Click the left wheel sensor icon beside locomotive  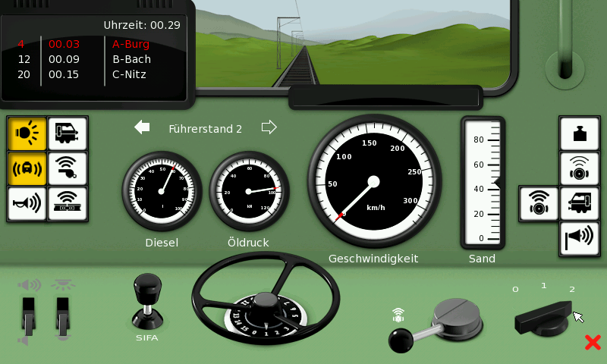coord(539,204)
